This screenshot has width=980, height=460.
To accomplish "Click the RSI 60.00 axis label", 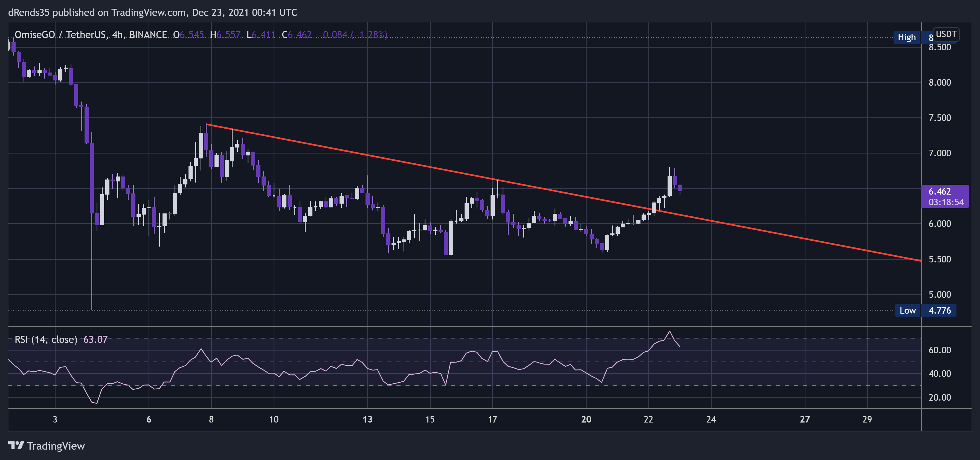I will 939,350.
